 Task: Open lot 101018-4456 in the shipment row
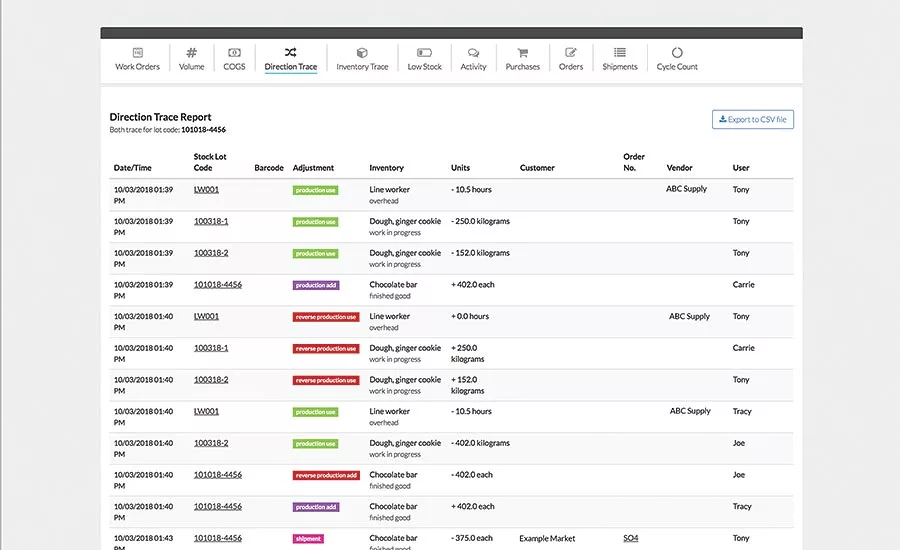pyautogui.click(x=218, y=538)
